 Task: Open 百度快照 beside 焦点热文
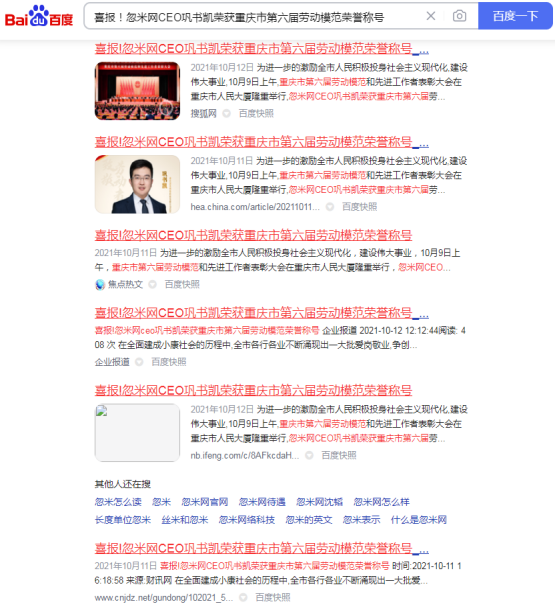tap(182, 284)
